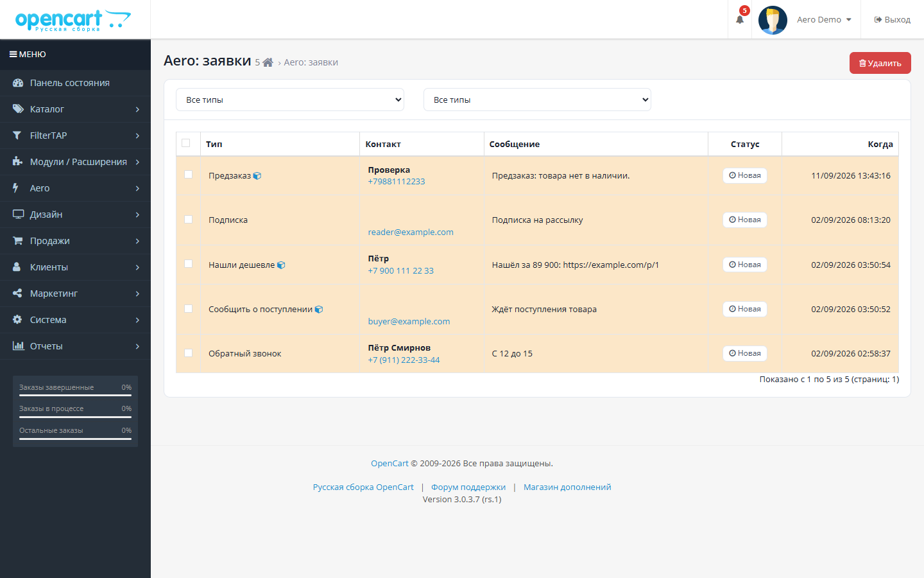924x578 pixels.
Task: Click the red Удалить button
Action: point(880,63)
